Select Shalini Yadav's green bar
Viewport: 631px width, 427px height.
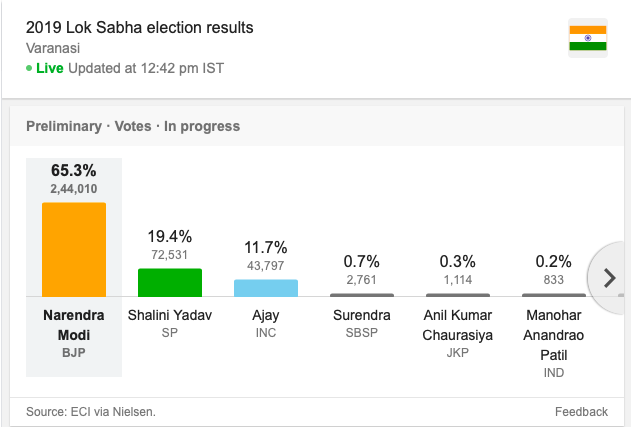point(170,283)
